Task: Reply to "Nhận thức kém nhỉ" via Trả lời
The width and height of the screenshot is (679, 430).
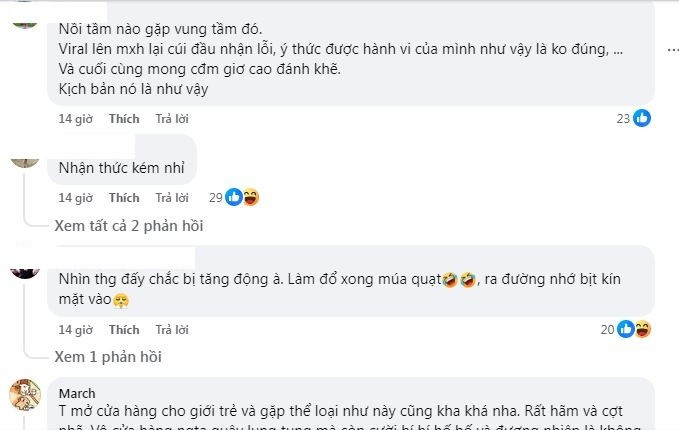Action: click(x=172, y=198)
